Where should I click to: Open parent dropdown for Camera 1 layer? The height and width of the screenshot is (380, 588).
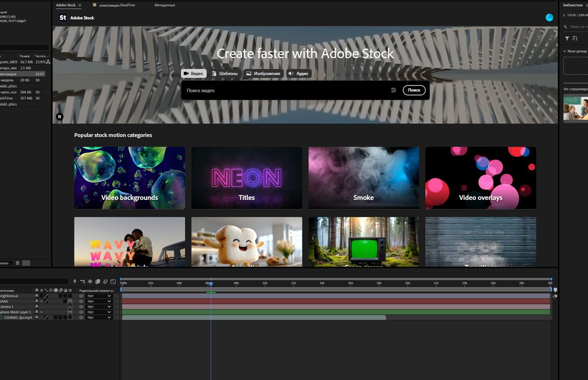coord(100,306)
